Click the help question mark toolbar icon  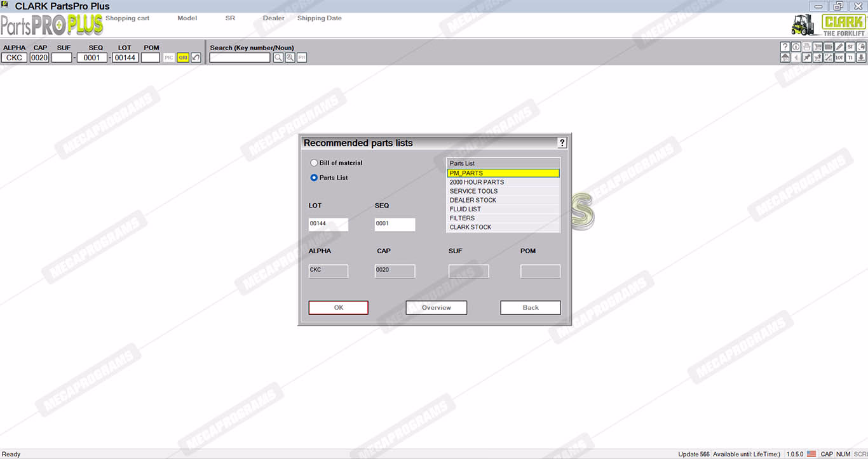tap(785, 47)
